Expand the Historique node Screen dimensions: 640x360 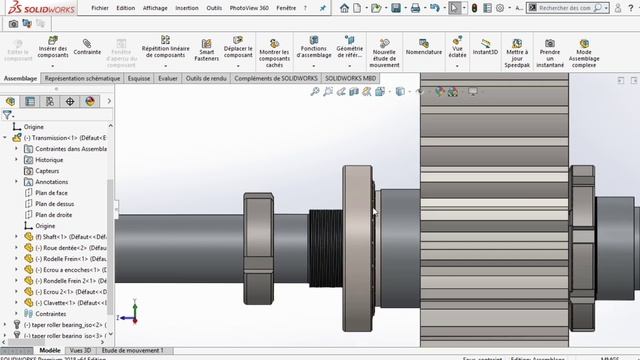point(16,160)
